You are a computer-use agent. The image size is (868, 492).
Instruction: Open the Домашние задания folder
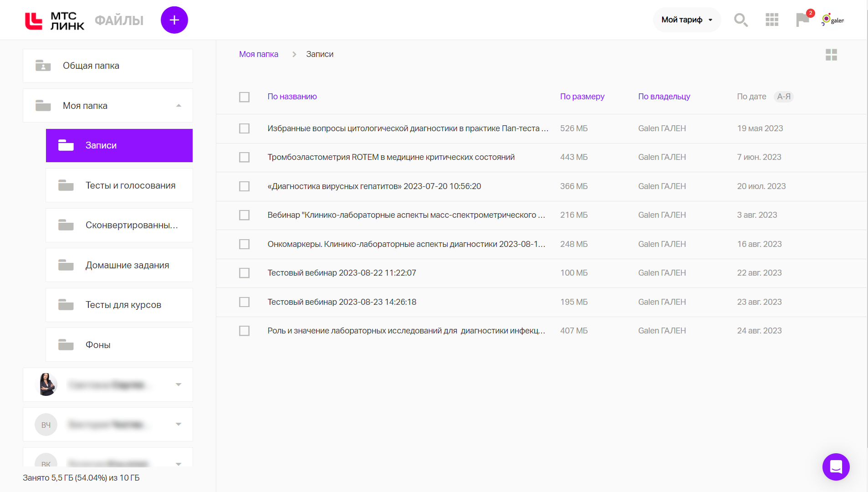(119, 265)
